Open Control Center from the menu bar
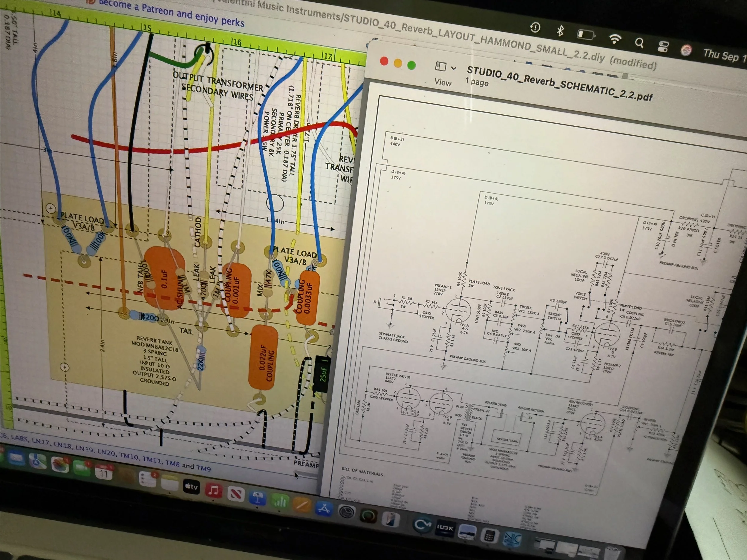The image size is (747, 560). [x=663, y=47]
